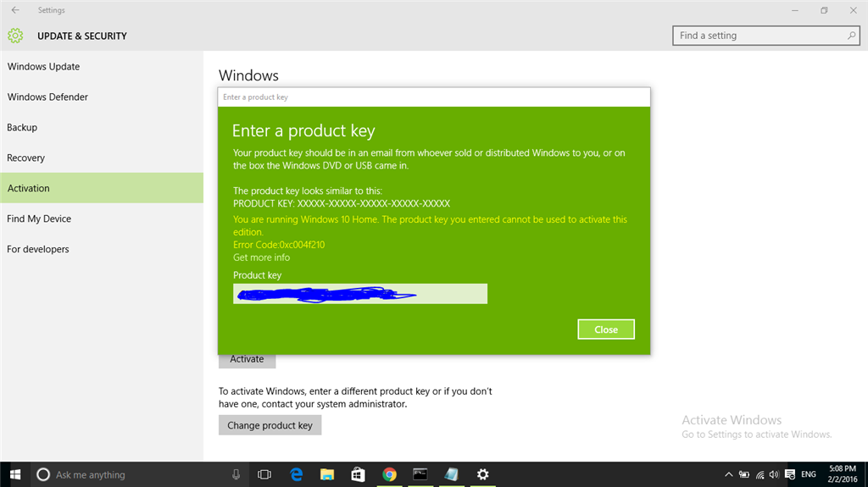Click the Windows heading in Activation
This screenshot has height=487, width=868.
[248, 75]
